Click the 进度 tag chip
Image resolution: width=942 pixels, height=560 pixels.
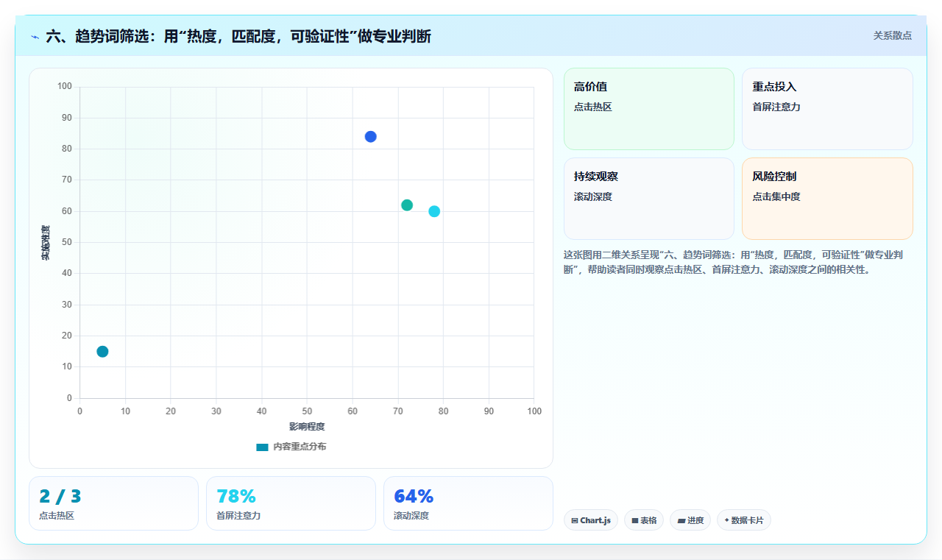tap(690, 520)
